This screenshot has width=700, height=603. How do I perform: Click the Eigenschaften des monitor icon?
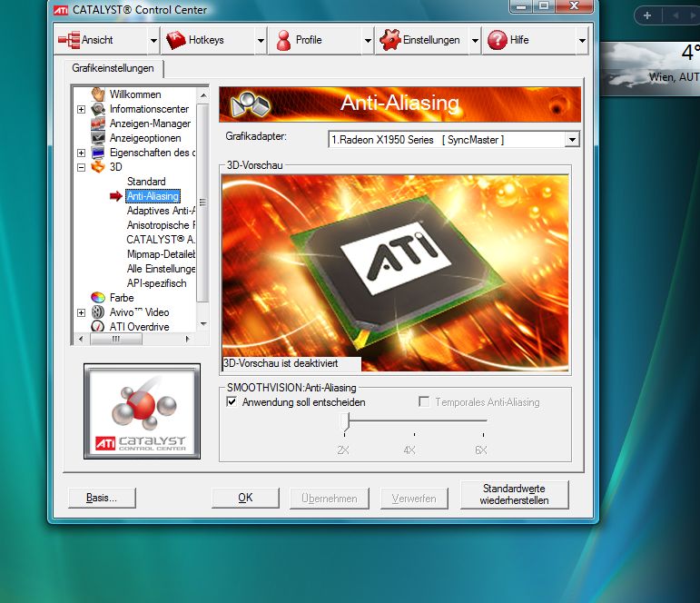(98, 153)
